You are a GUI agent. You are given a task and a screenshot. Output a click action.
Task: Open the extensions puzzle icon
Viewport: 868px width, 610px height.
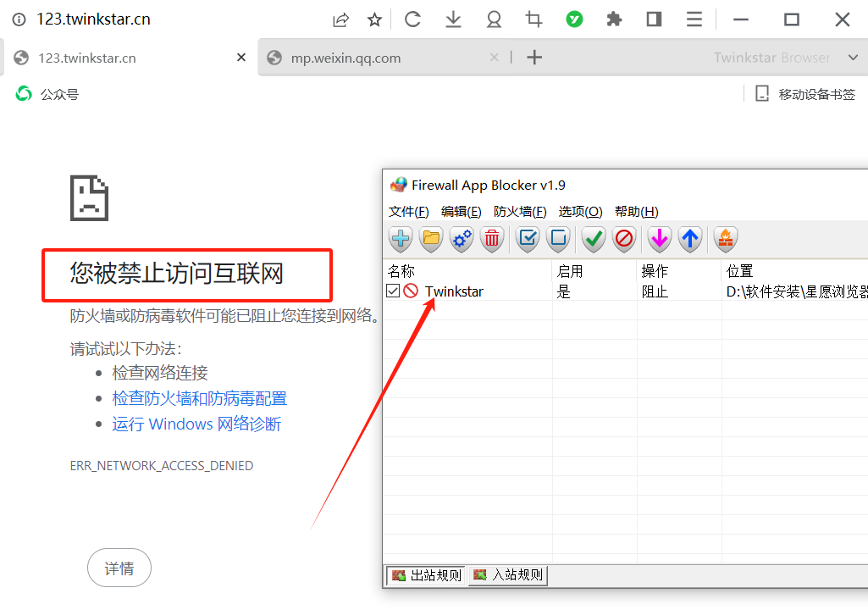[x=614, y=19]
